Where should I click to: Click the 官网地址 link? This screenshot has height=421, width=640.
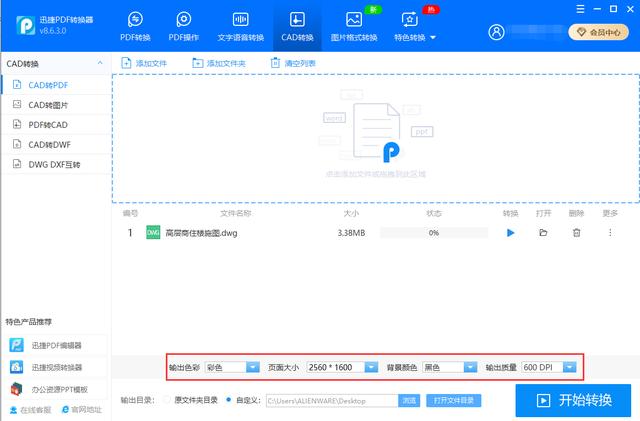[81, 410]
